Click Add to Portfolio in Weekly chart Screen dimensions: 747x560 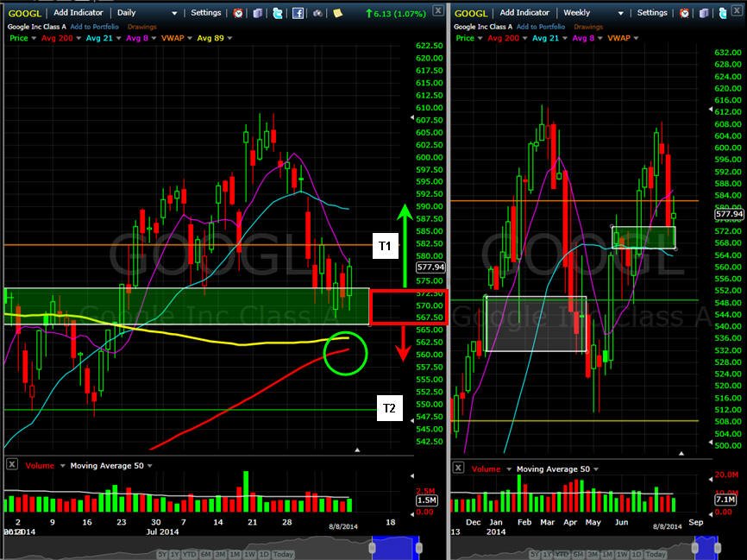tap(541, 27)
